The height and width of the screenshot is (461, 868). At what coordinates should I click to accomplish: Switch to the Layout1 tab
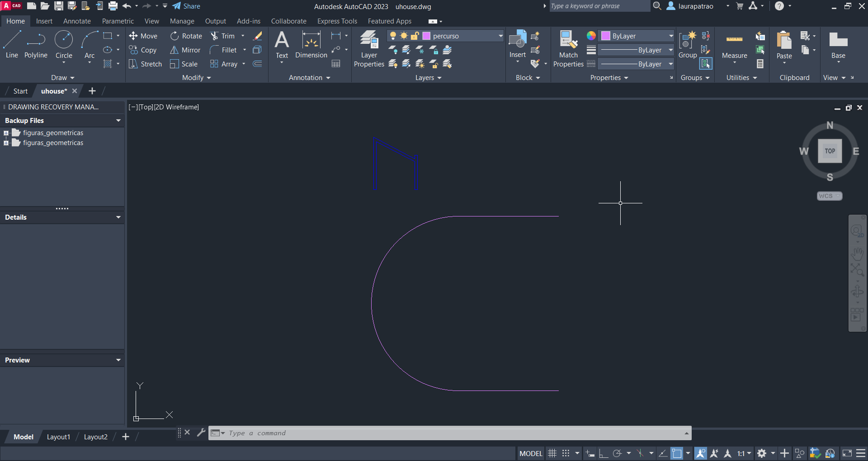[x=58, y=437]
